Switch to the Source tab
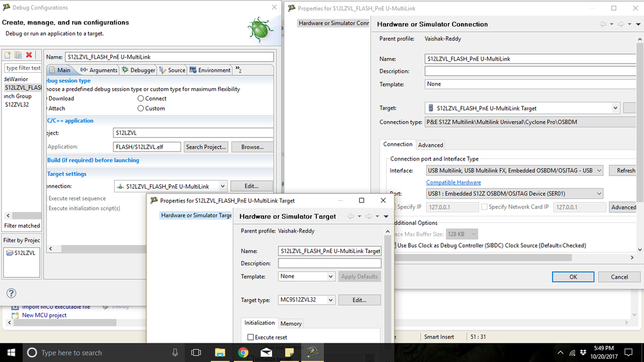The height and width of the screenshot is (362, 644). (173, 70)
